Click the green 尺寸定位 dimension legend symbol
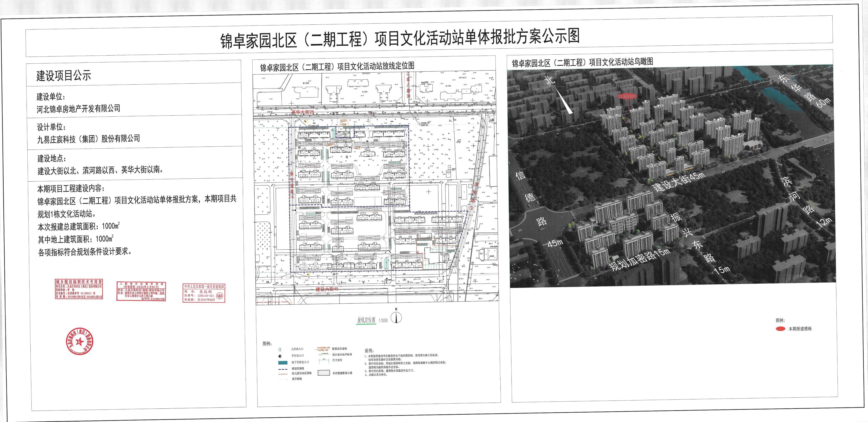 pos(324,361)
